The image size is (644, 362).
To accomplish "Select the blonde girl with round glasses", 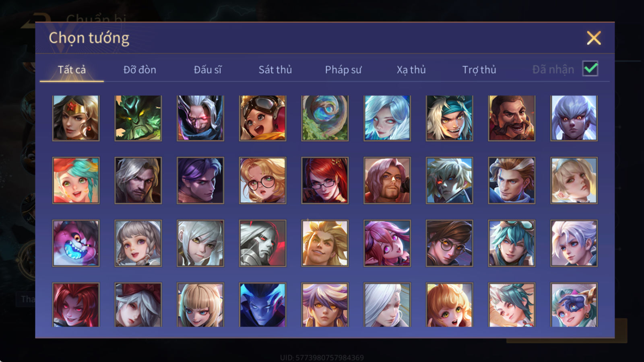I will click(262, 180).
